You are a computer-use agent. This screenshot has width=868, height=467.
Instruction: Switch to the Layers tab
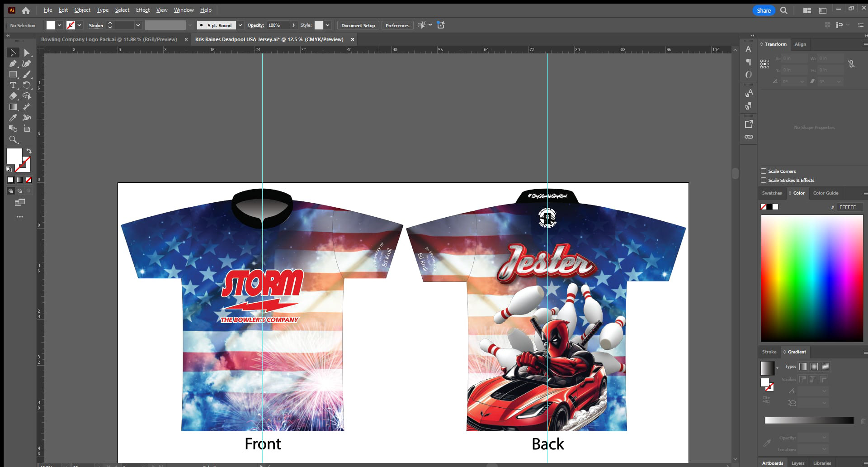[x=798, y=463]
